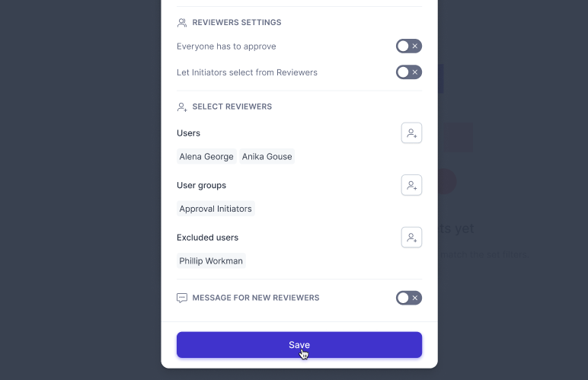This screenshot has width=588, height=380.
Task: Click the Reviewers Settings people icon
Action: pos(182,23)
